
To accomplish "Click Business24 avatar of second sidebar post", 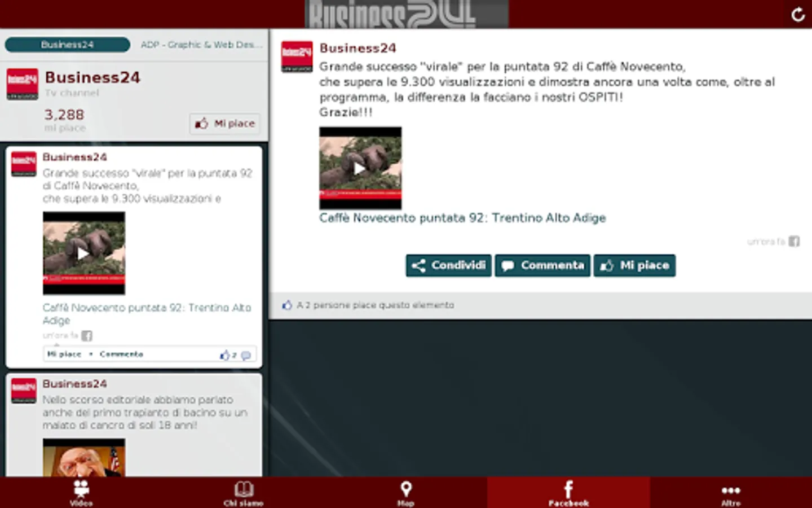I will click(x=24, y=391).
